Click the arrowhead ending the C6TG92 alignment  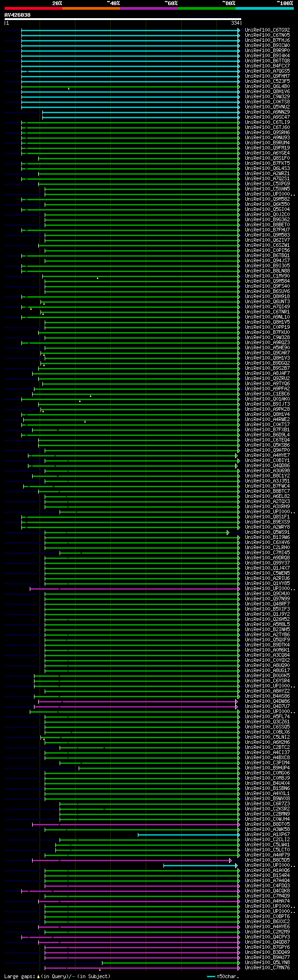pos(239,30)
